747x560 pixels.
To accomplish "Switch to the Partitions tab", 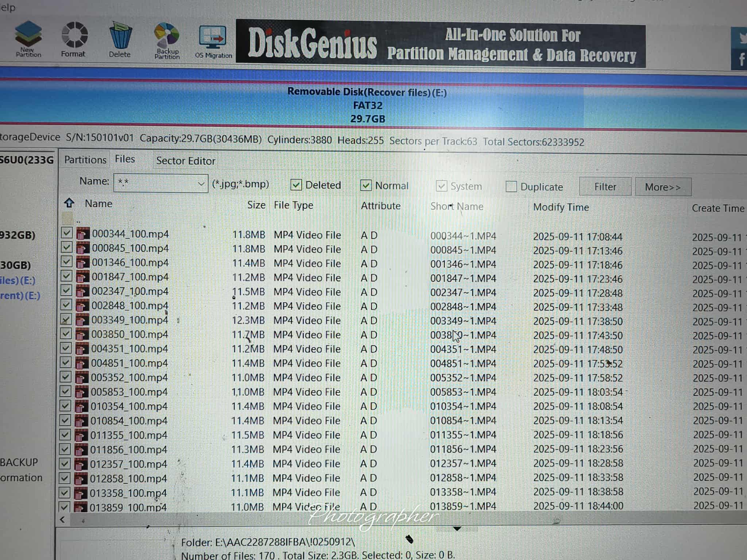I will point(85,160).
